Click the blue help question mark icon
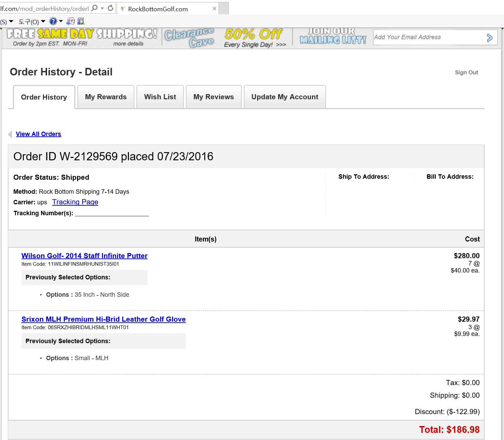504x440 pixels. 53,21
